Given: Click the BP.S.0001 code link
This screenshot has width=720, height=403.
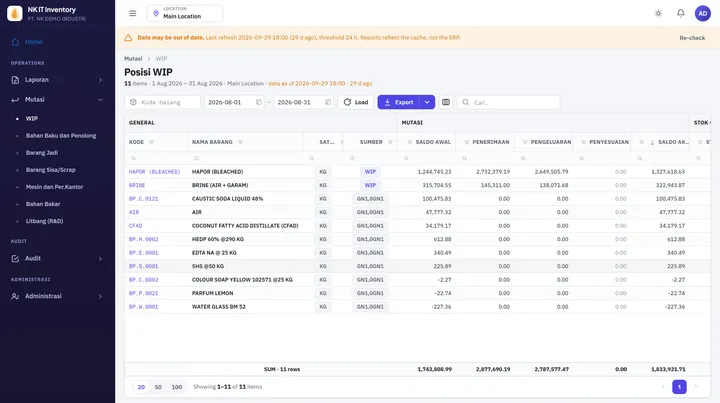Looking at the screenshot, I should (143, 266).
